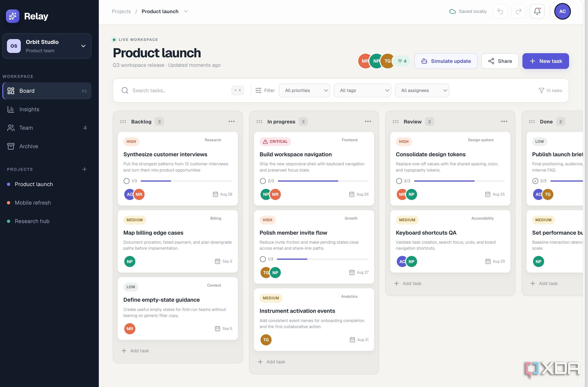Toggle completion circle on Consolidate design tokens
This screenshot has width=588, height=387.
coord(399,181)
